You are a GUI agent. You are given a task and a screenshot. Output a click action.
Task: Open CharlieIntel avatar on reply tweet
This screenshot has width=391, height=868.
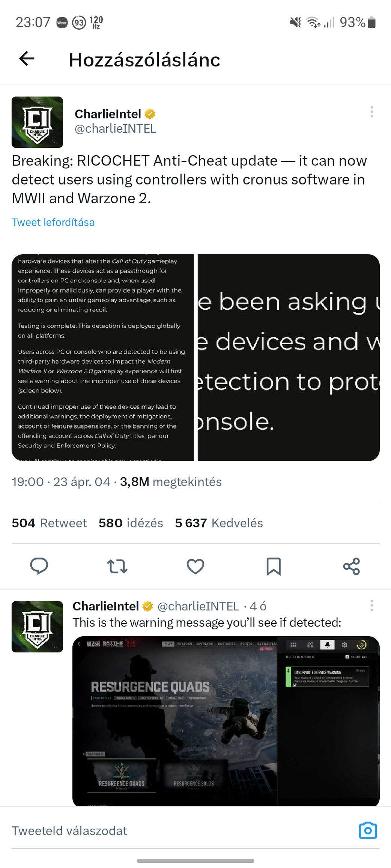[x=37, y=627]
